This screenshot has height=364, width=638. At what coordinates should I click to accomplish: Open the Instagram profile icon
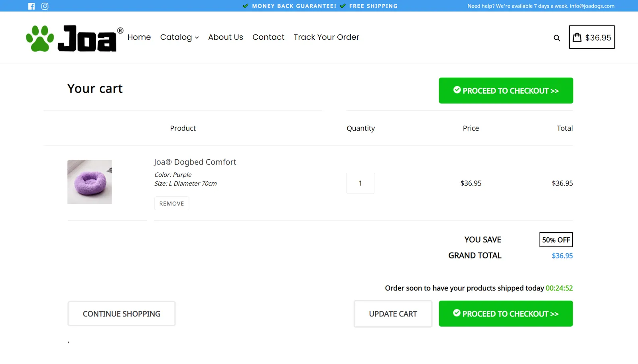point(45,6)
